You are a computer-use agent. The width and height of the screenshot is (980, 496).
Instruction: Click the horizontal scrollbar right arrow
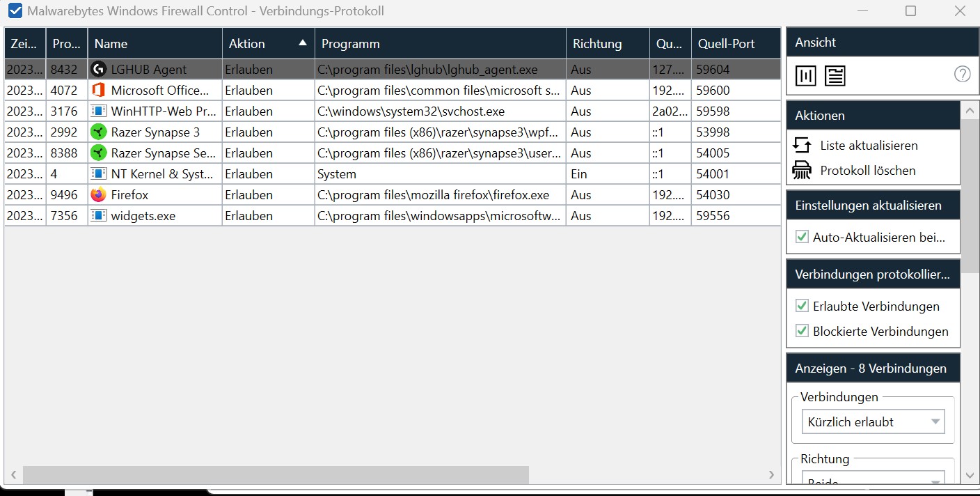point(771,475)
